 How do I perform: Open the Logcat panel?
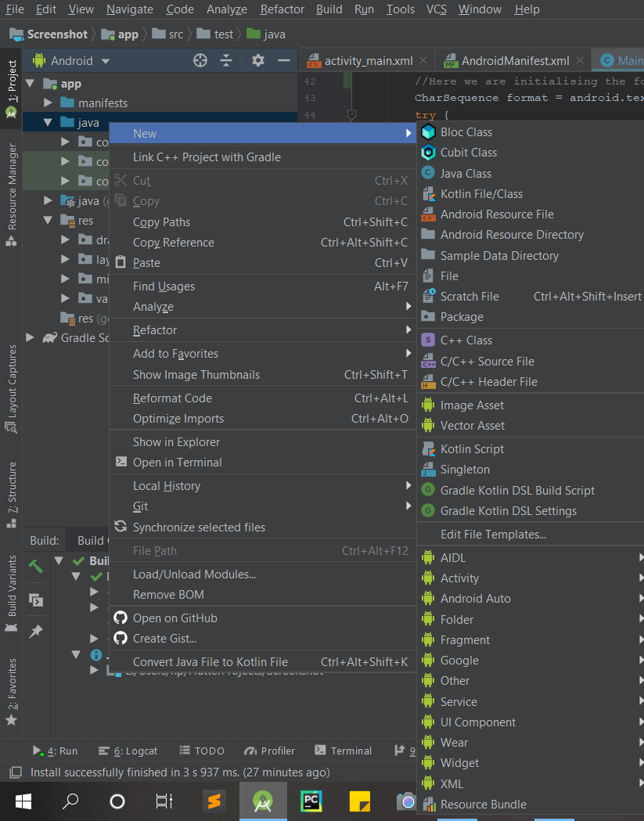point(135,751)
